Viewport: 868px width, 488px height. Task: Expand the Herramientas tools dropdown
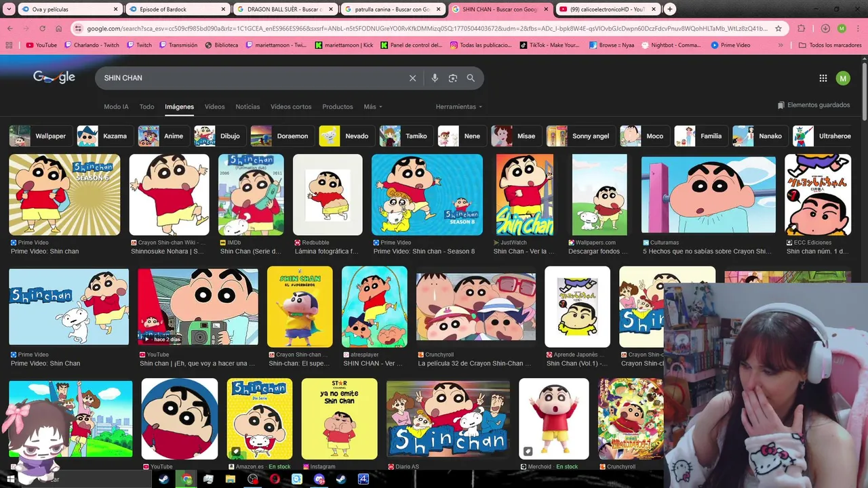pos(459,106)
